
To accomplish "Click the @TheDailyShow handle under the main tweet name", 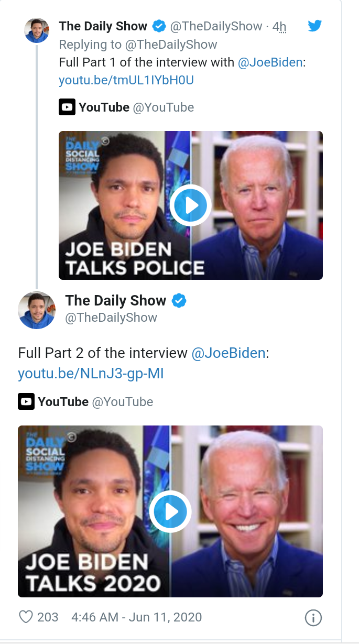I will [x=111, y=318].
